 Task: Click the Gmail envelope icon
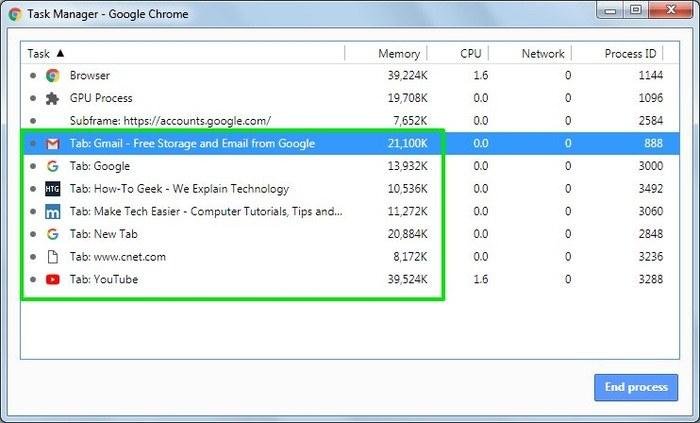point(53,144)
